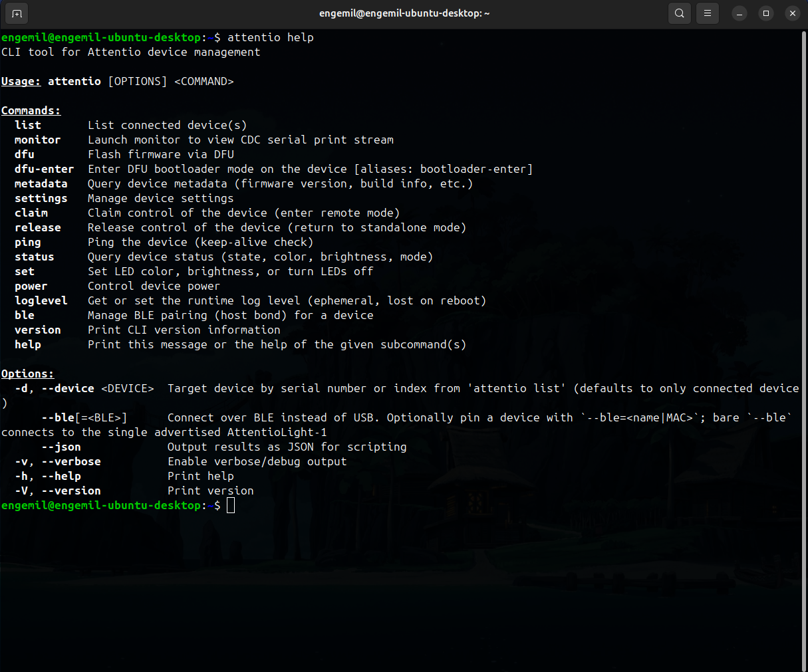Click the 'version' command name
The width and height of the screenshot is (808, 672).
pos(38,330)
